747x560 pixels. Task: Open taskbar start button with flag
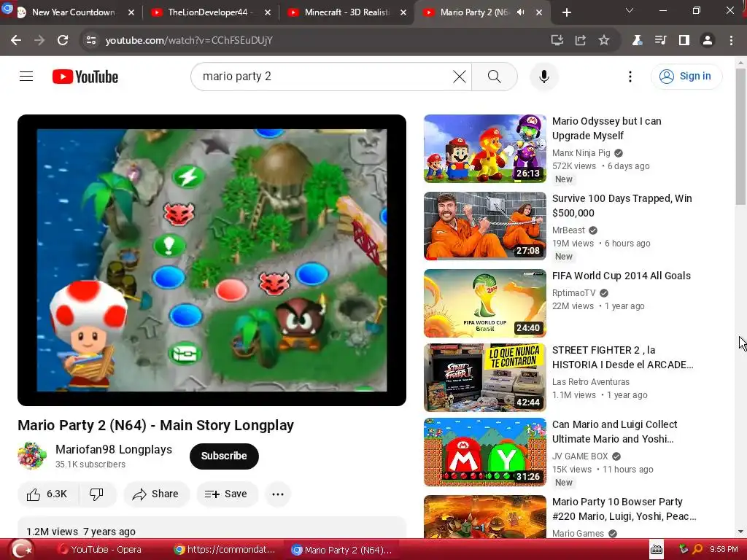21,550
